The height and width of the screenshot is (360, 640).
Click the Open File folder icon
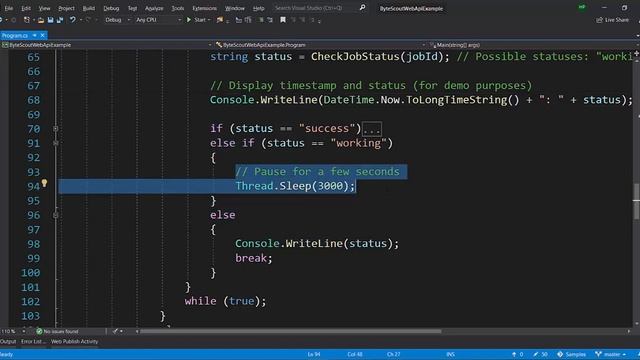tap(41, 20)
